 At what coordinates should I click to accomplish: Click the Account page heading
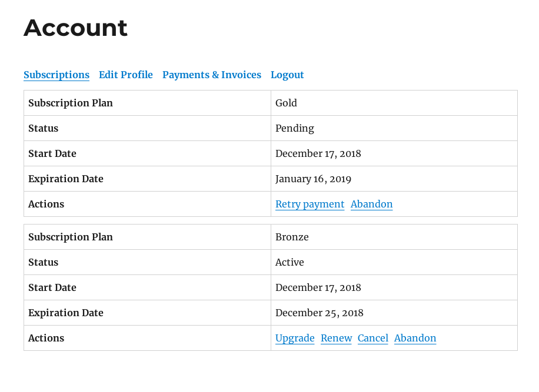click(76, 28)
